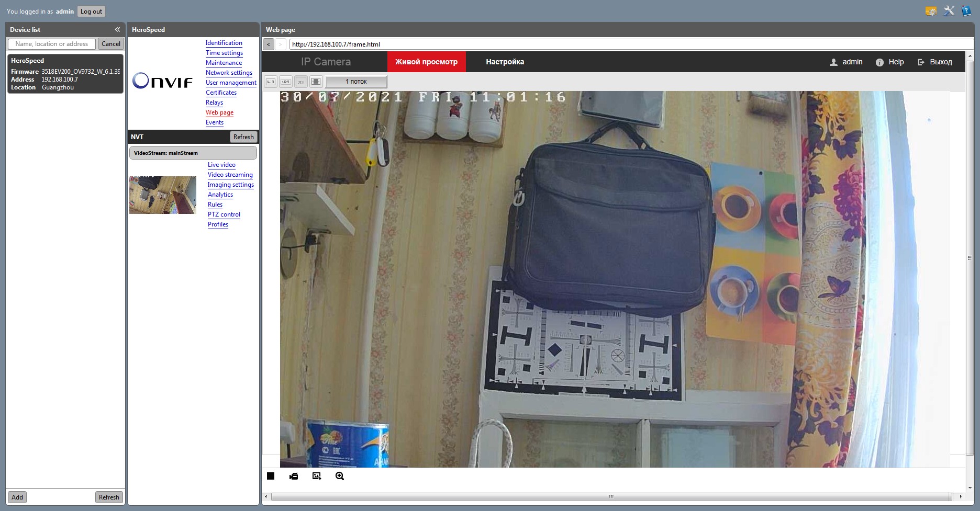This screenshot has width=980, height=511.
Task: Click the address 192.168.100.7
Action: click(x=60, y=80)
